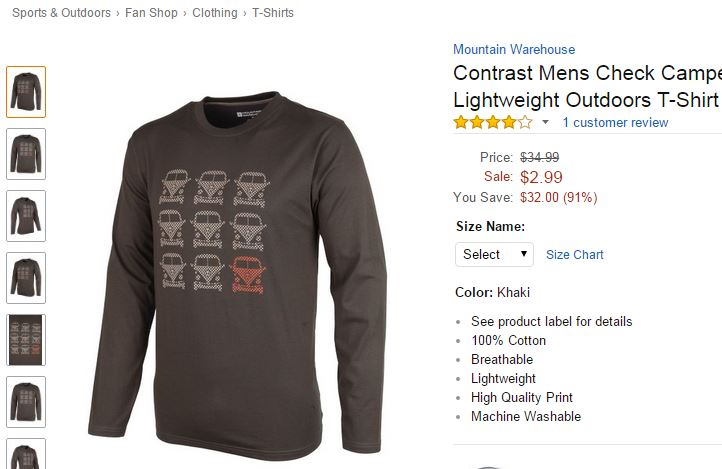View the second shirt thumbnail
Image resolution: width=722 pixels, height=469 pixels.
point(26,154)
